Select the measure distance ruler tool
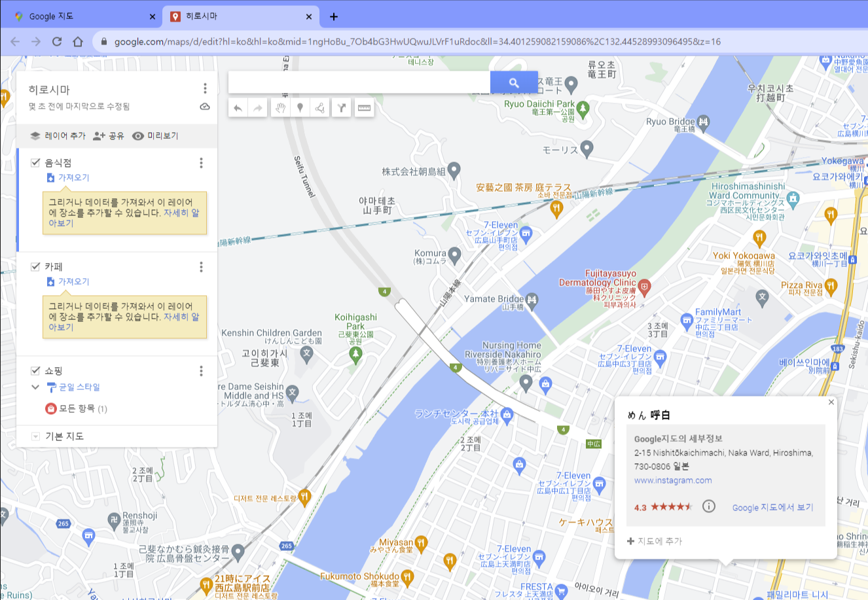Image resolution: width=868 pixels, height=600 pixels. click(x=365, y=109)
